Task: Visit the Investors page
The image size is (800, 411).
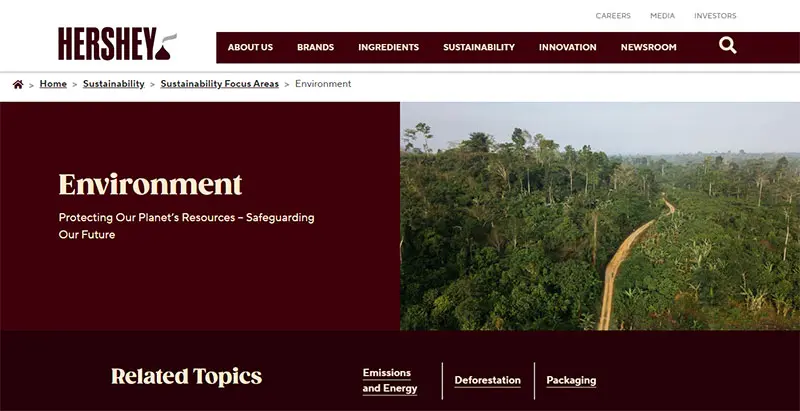Action: tap(715, 16)
